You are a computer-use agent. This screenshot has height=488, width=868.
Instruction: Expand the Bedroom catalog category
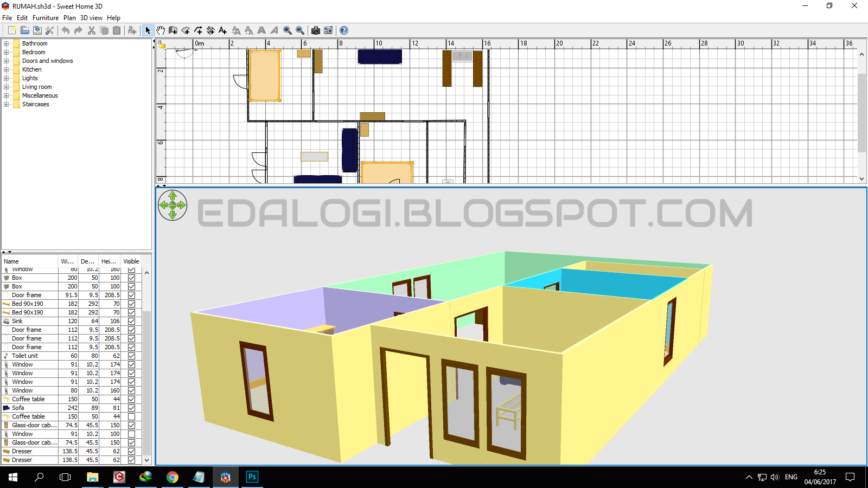(6, 52)
